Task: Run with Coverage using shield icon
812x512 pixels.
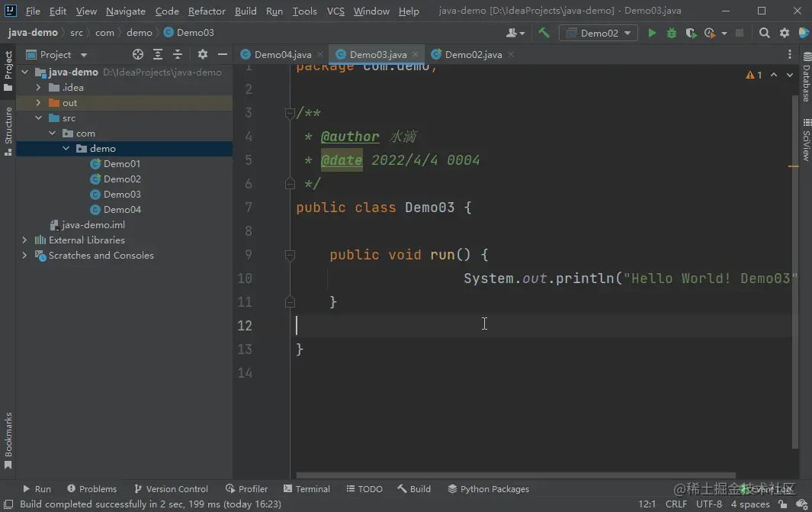Action: pos(691,33)
